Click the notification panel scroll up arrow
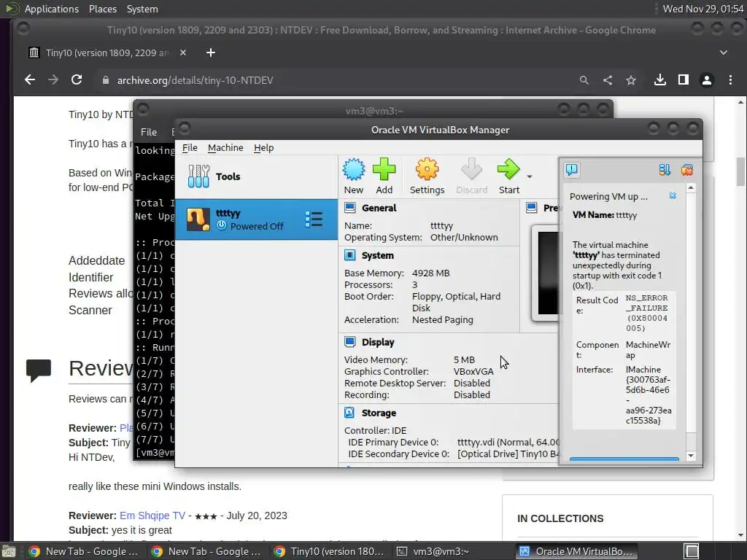 [x=691, y=189]
